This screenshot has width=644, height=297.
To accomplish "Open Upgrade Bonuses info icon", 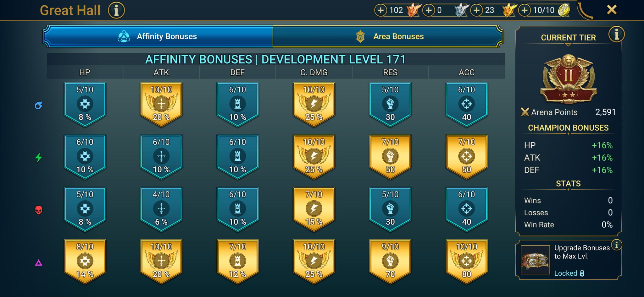I will coord(616,245).
